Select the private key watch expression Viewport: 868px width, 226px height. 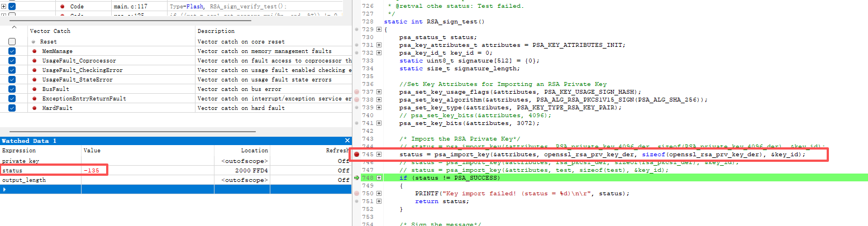click(x=21, y=161)
